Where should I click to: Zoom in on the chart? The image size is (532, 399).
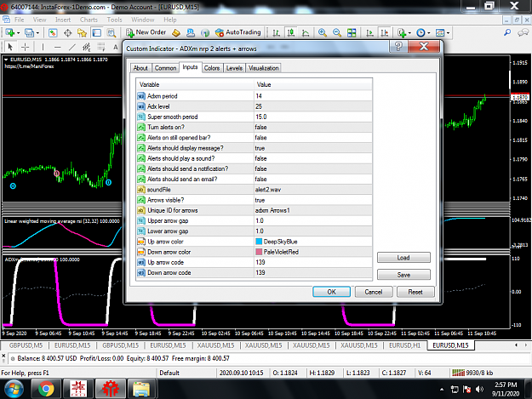click(x=323, y=33)
